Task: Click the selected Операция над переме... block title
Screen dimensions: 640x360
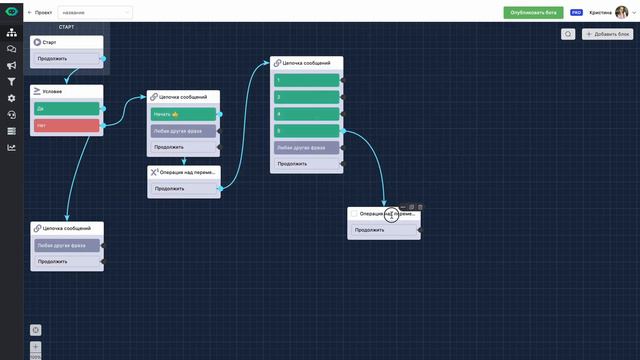Action: click(x=387, y=213)
